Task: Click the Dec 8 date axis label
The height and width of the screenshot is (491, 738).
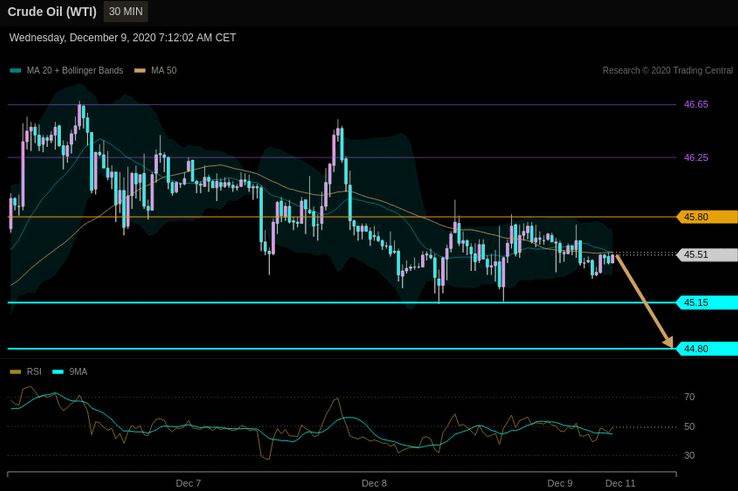Action: (374, 483)
